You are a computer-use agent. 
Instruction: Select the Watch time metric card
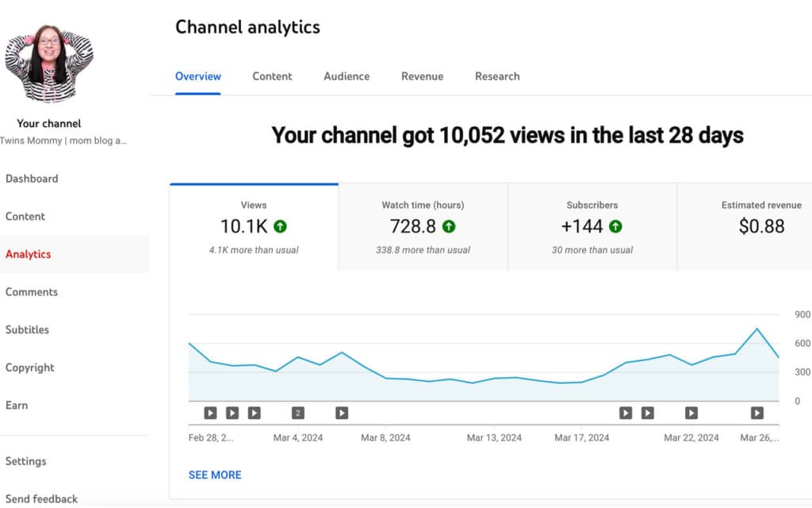(422, 226)
